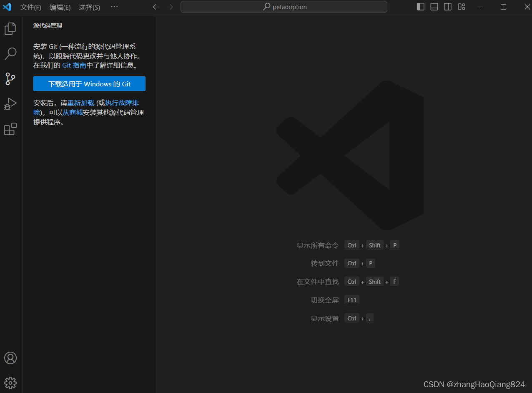Open the Explorer view in activity bar
This screenshot has width=532, height=393.
(x=10, y=29)
